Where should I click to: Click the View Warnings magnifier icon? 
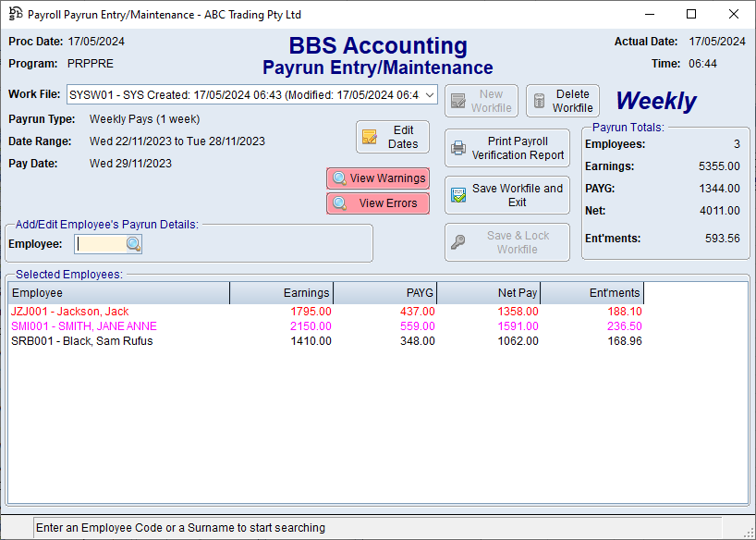(x=340, y=178)
